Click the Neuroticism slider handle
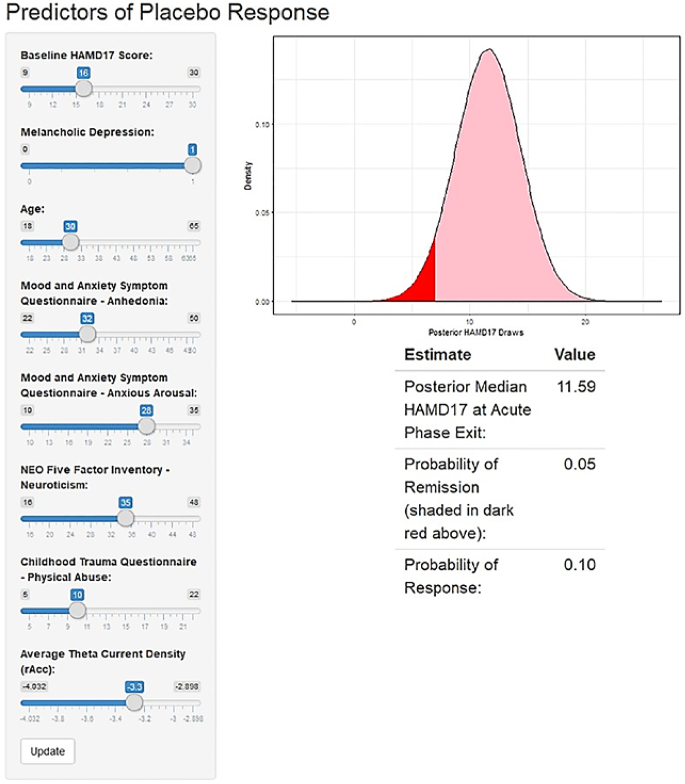The image size is (685, 784). (x=126, y=519)
